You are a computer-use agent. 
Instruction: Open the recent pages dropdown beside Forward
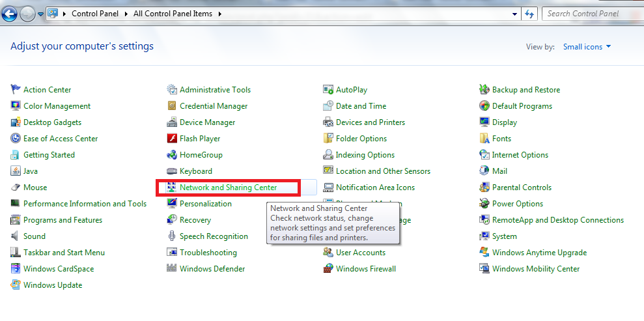pos(40,14)
